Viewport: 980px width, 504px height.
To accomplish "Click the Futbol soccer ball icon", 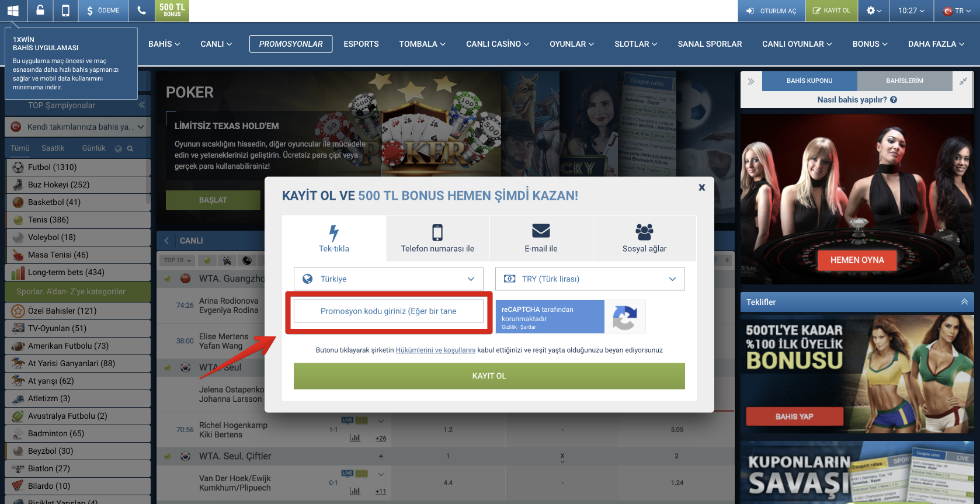I will click(18, 167).
